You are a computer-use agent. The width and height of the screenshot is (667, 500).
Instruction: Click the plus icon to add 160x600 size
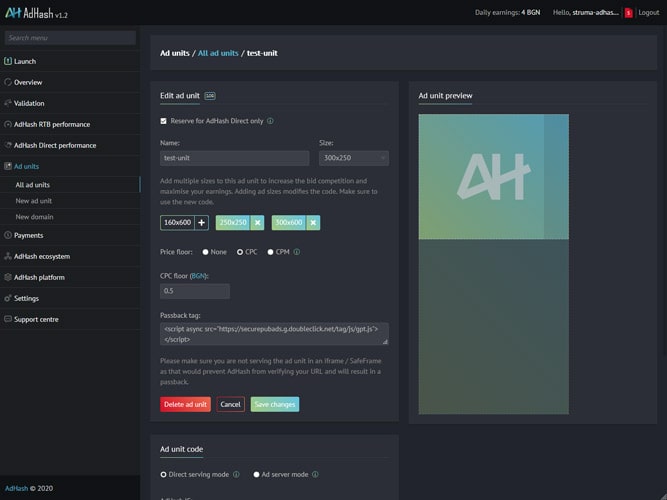(202, 223)
